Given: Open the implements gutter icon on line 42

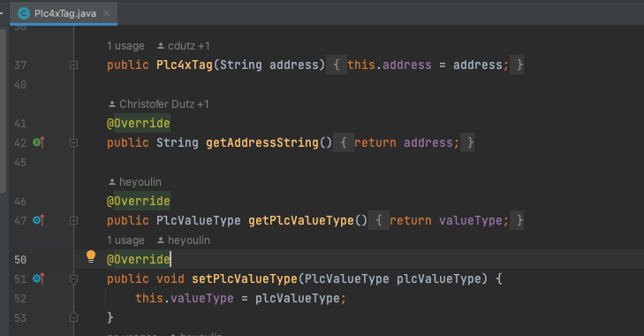Looking at the screenshot, I should pyautogui.click(x=38, y=142).
